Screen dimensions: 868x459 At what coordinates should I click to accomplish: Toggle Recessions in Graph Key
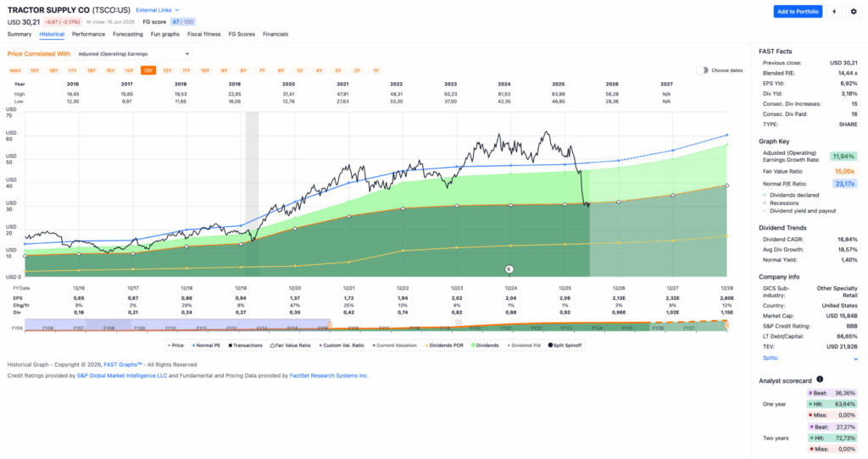(x=781, y=203)
